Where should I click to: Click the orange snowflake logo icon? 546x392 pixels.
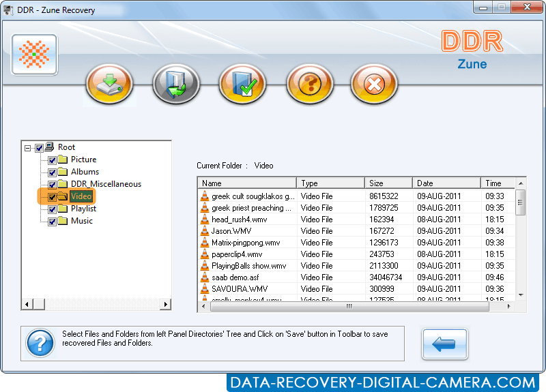point(34,55)
